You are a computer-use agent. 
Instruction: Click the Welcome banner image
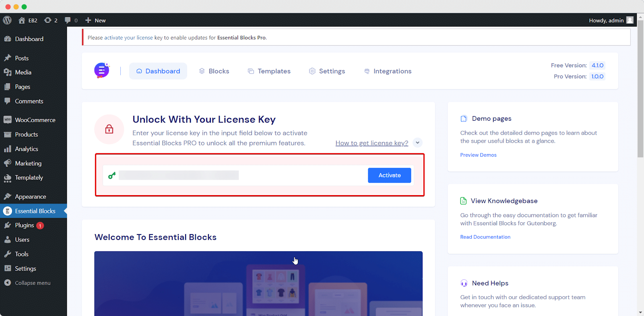coord(258,284)
